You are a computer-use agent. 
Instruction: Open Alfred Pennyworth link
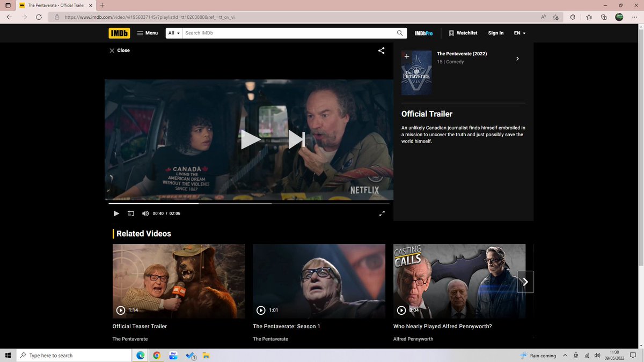(413, 339)
